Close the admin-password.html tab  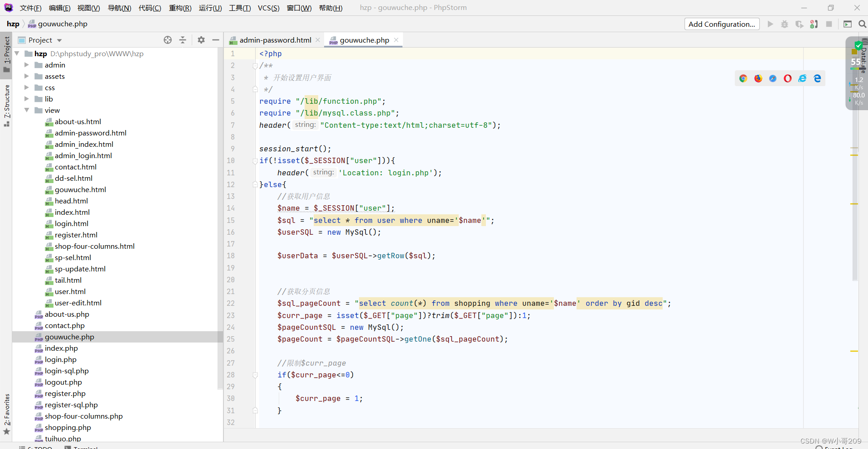pyautogui.click(x=318, y=40)
